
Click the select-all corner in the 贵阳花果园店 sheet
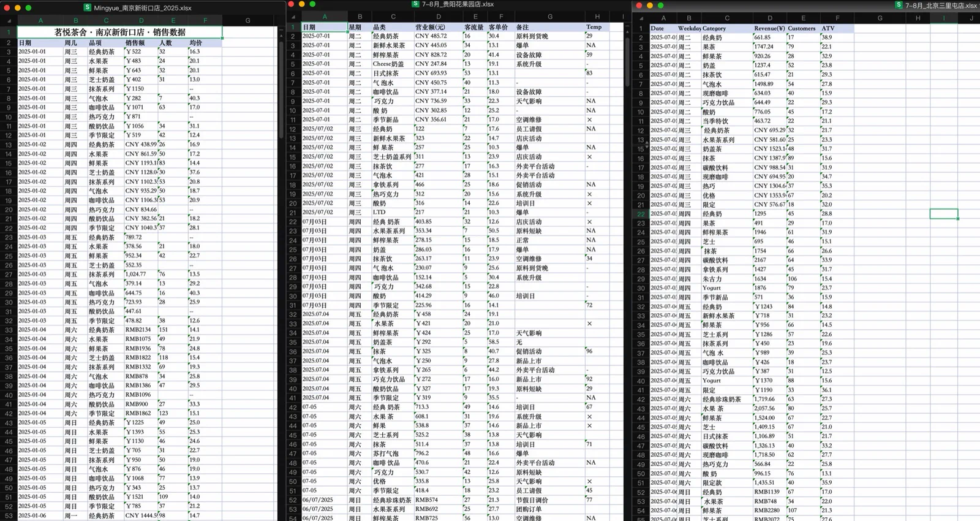click(293, 17)
